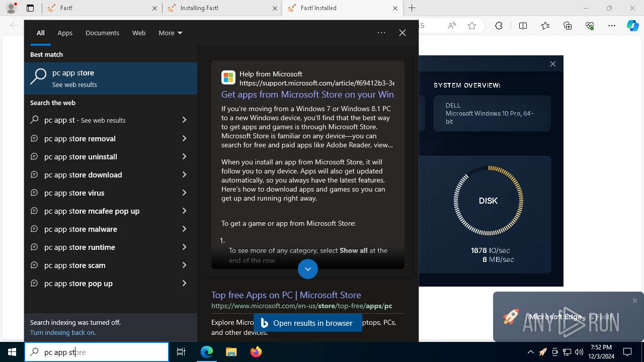The width and height of the screenshot is (644, 362).
Task: Expand preview with the blue down-arrow button
Action: click(x=308, y=269)
